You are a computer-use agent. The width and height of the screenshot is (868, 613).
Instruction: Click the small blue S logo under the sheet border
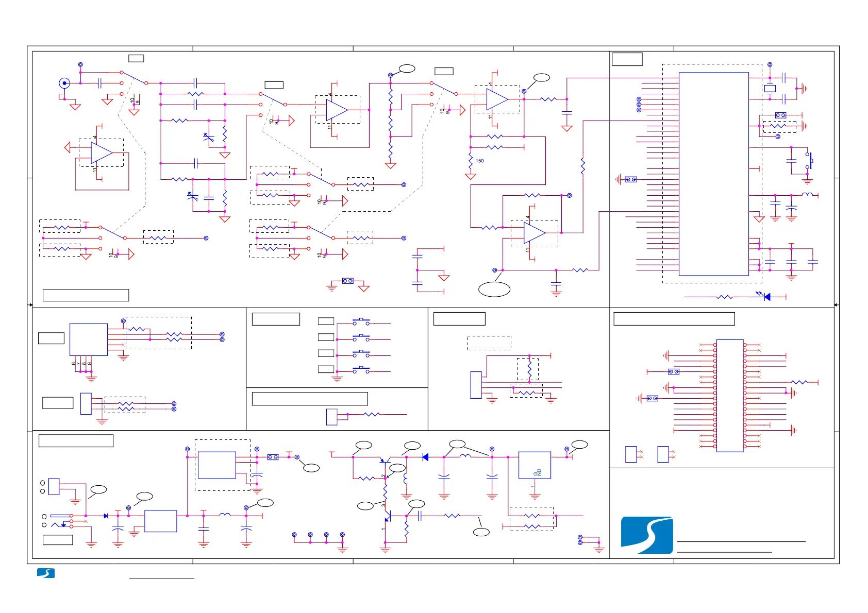click(x=46, y=573)
